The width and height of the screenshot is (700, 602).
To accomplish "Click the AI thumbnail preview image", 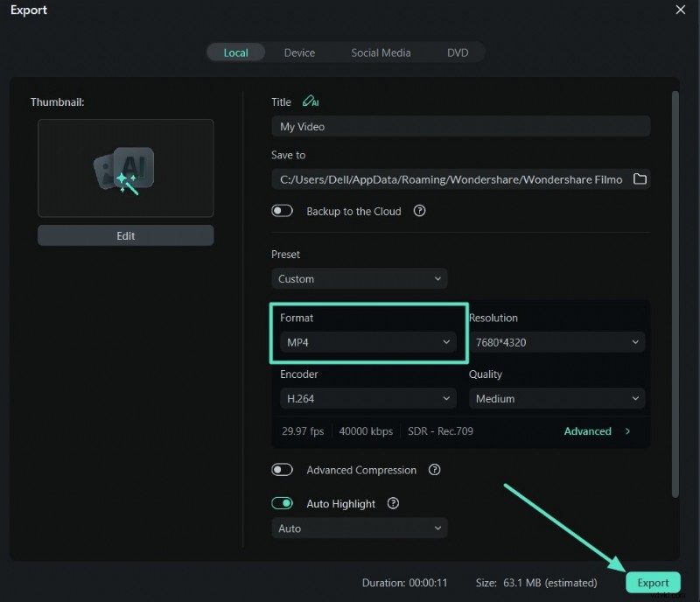I will [125, 168].
